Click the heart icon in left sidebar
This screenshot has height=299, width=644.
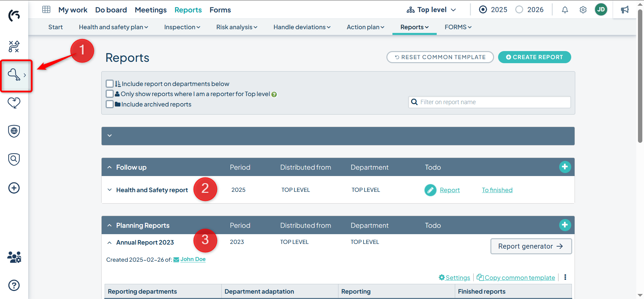point(14,103)
